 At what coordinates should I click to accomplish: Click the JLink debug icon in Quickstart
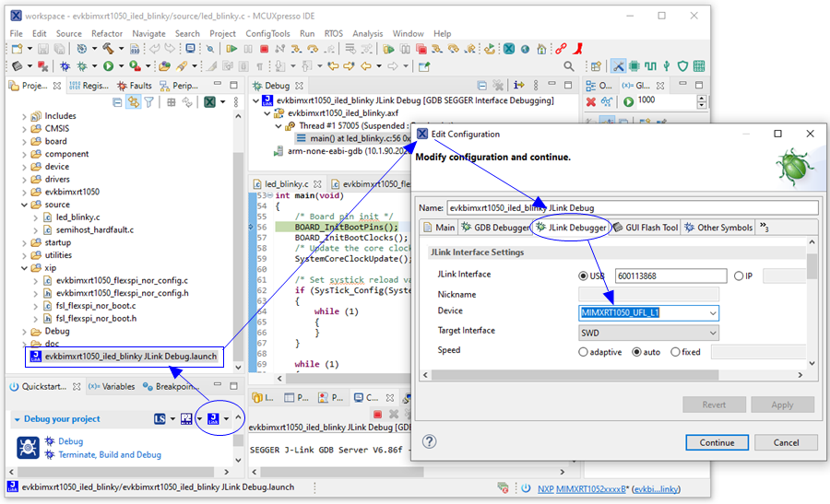pyautogui.click(x=213, y=419)
